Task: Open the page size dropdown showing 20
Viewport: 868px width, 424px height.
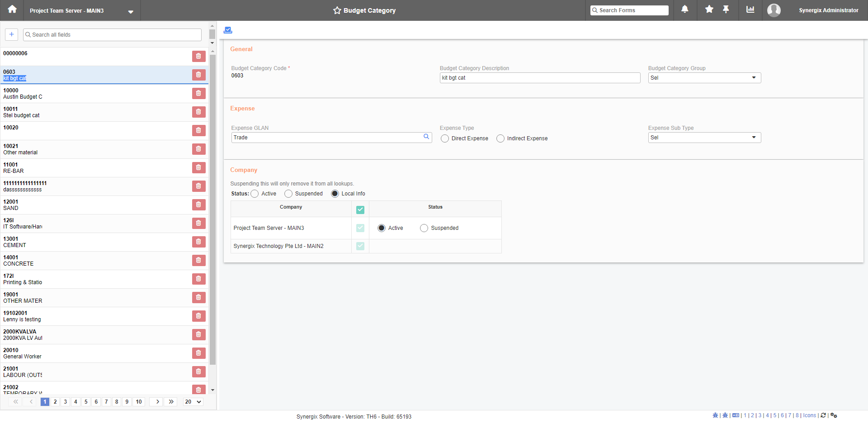Action: 193,401
